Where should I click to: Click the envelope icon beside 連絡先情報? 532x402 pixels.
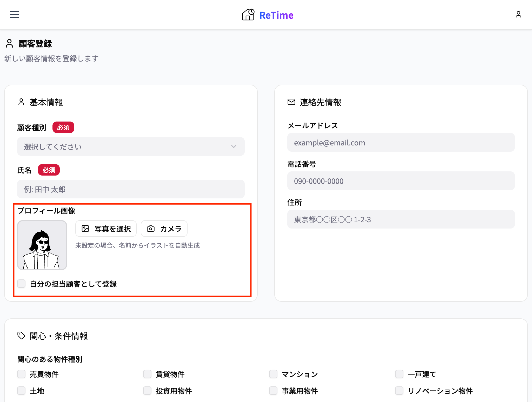point(291,102)
